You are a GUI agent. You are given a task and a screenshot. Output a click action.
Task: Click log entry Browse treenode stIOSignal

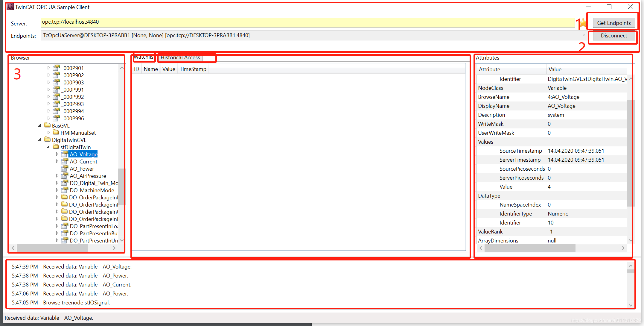pos(61,302)
